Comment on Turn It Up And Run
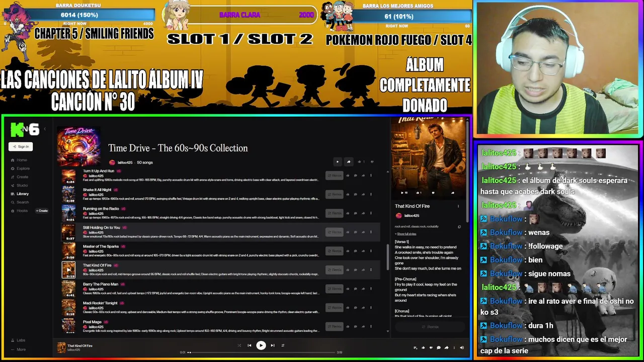 [x=355, y=175]
